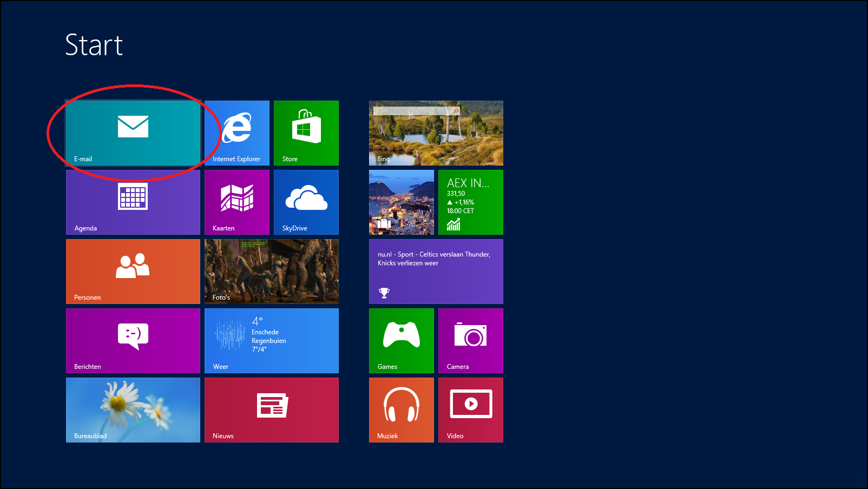Viewport: 868px width, 489px height.
Task: Open the E-mail tile
Action: pyautogui.click(x=133, y=133)
